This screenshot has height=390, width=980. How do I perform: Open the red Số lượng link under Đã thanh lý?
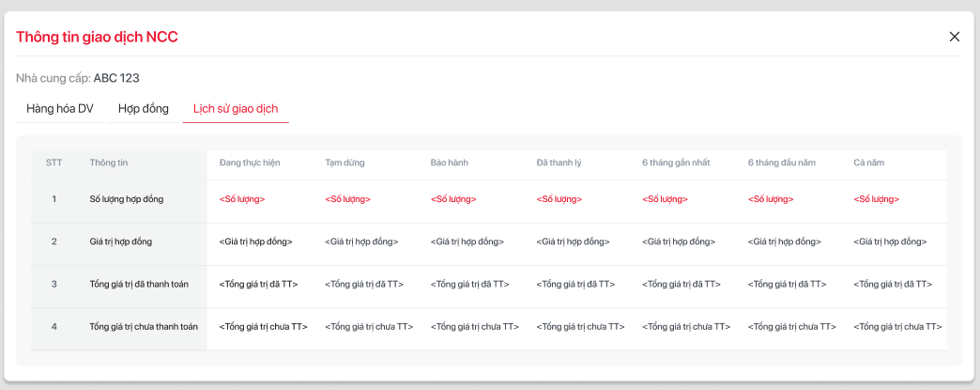559,199
